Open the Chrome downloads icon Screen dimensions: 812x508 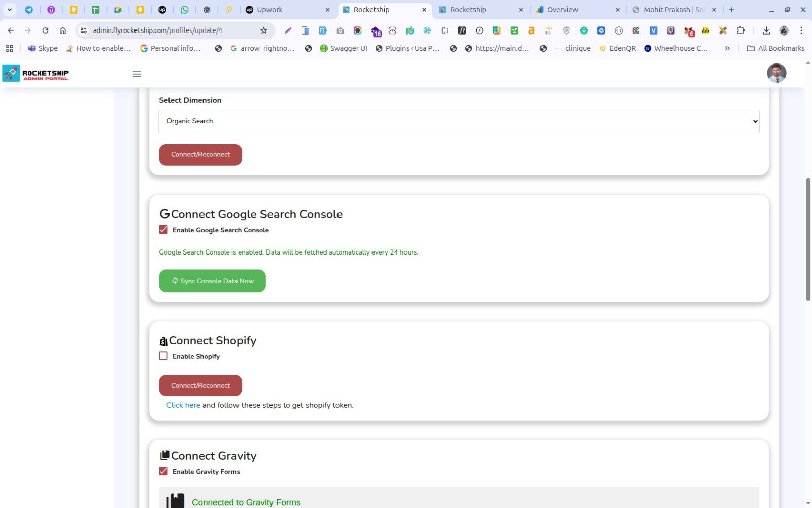click(x=766, y=30)
